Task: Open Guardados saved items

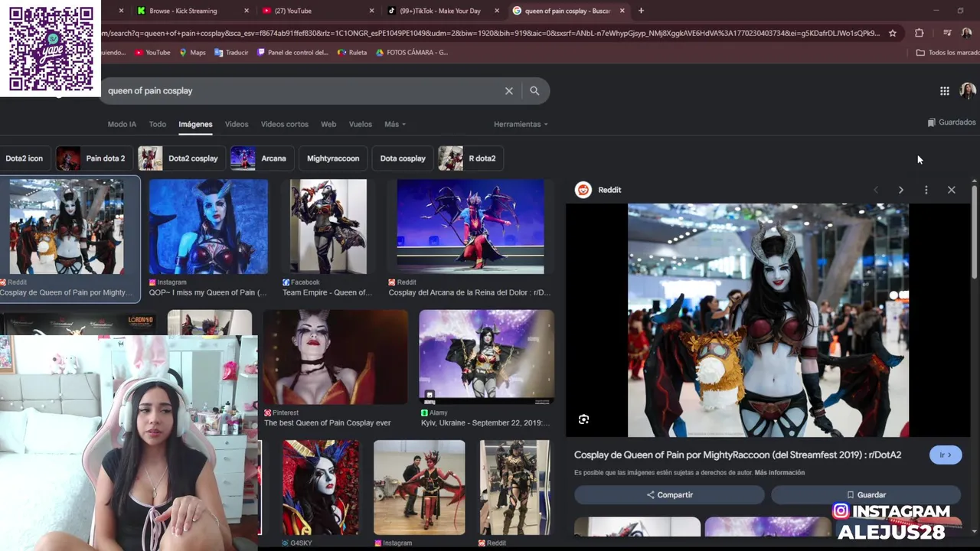Action: (x=952, y=122)
